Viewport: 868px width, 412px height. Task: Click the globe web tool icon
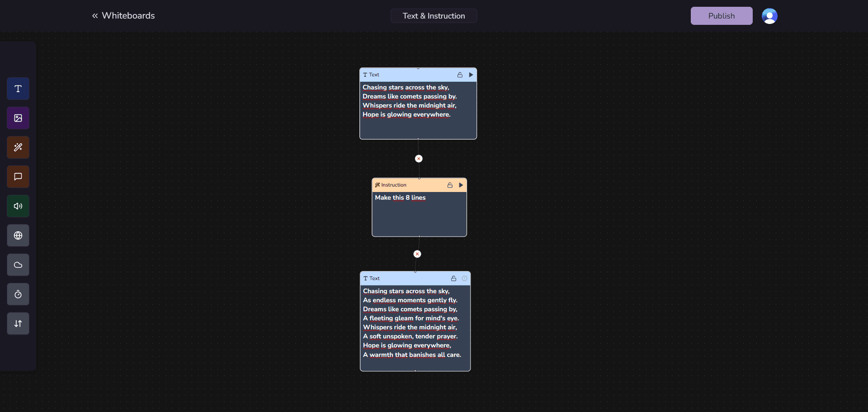(18, 235)
